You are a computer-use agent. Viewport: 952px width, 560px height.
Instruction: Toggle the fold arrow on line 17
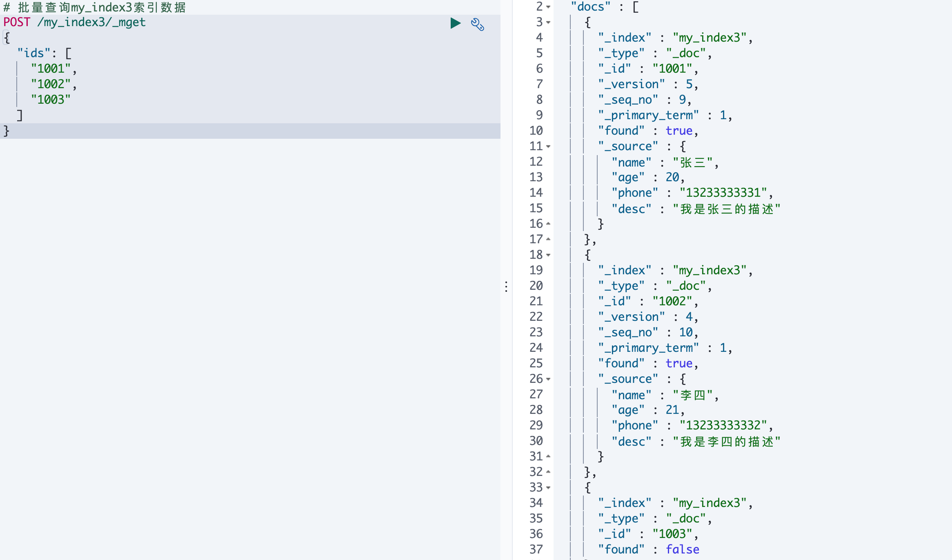click(x=548, y=240)
